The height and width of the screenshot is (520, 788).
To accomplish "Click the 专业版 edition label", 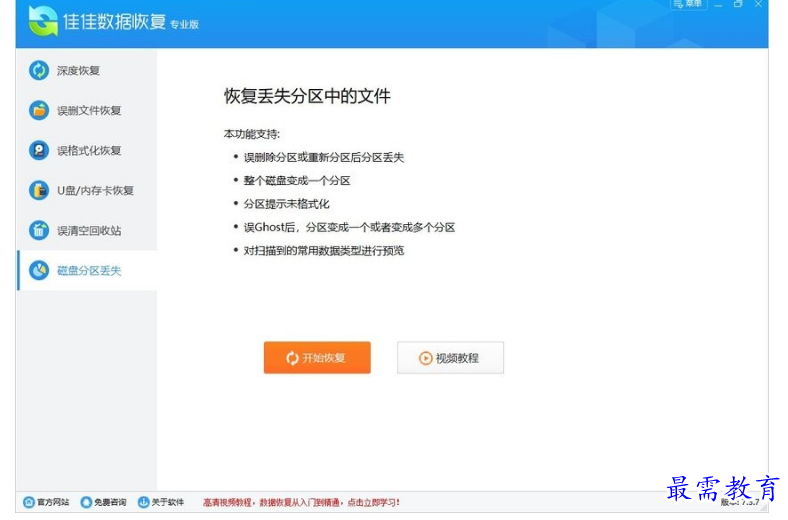I will pos(184,24).
